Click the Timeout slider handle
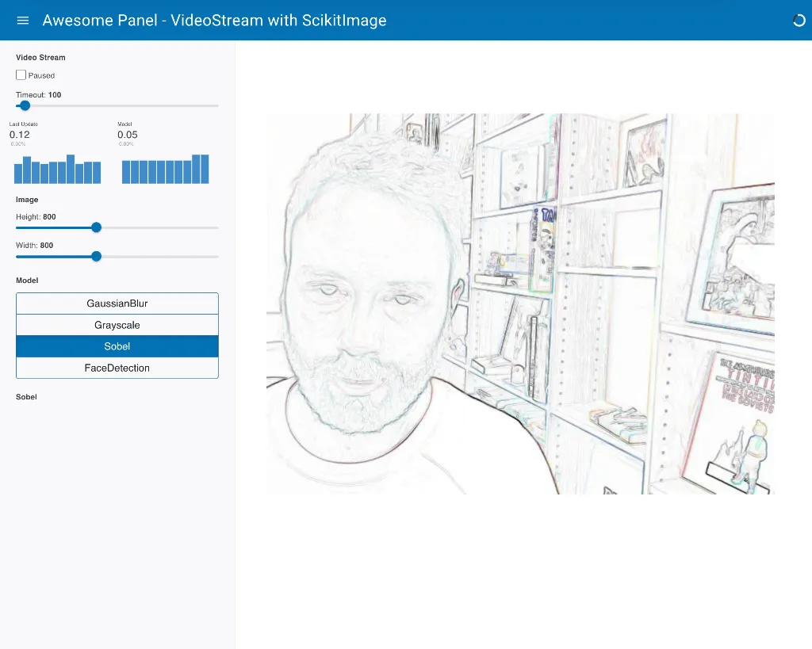This screenshot has height=649, width=812. click(25, 105)
